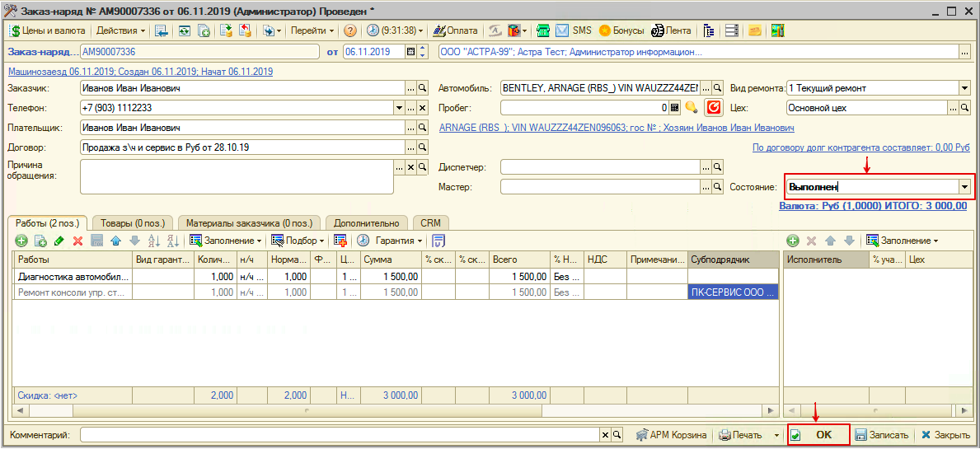Click the green telephone call icon

[544, 30]
